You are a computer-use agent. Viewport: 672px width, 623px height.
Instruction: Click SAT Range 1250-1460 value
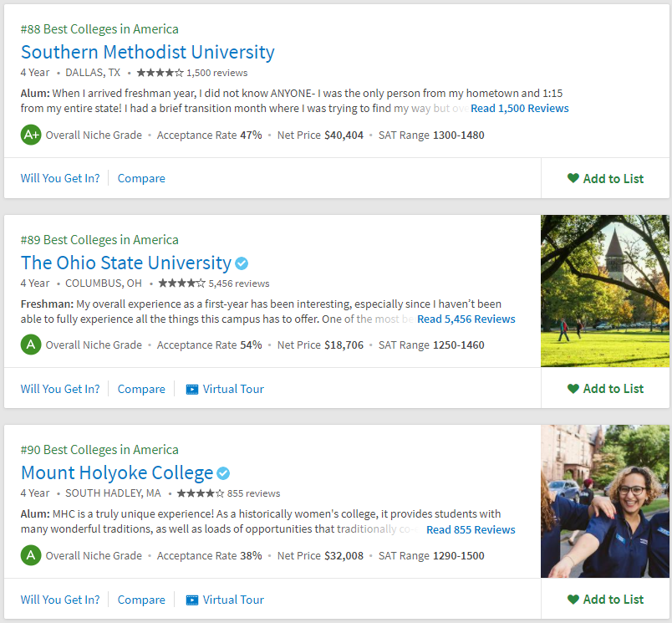coord(459,345)
